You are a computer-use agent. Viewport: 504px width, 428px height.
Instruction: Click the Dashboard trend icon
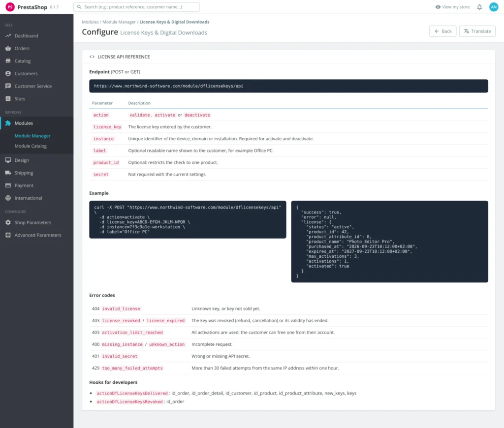[x=8, y=35]
